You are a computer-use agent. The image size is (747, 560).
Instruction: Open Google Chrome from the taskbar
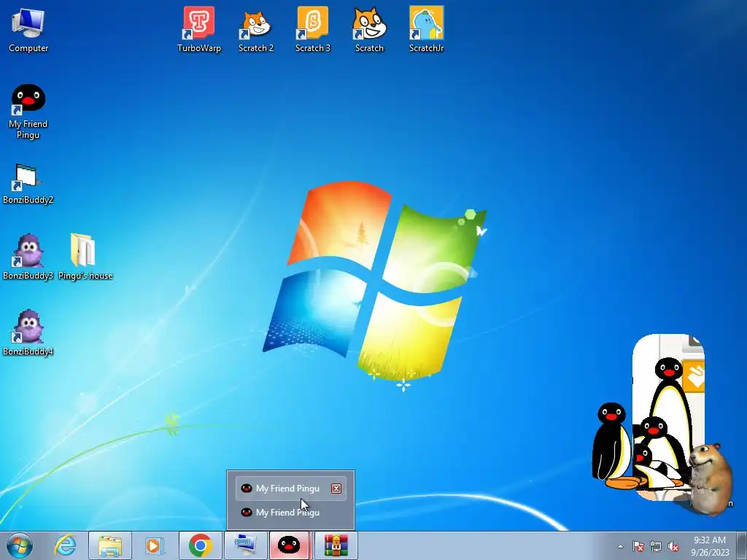click(x=200, y=545)
